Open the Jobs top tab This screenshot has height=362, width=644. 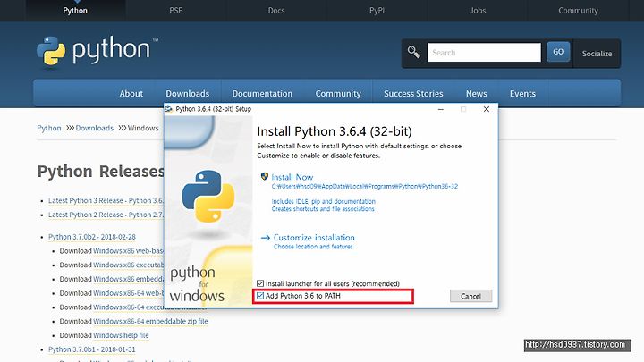478,11
